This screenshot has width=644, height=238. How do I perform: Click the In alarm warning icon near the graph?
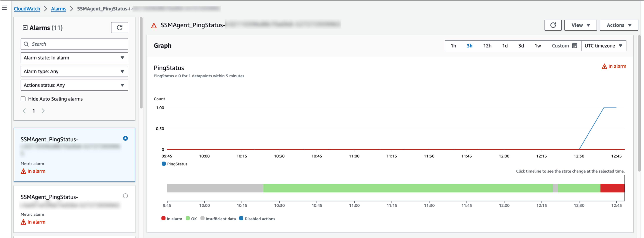tap(605, 66)
